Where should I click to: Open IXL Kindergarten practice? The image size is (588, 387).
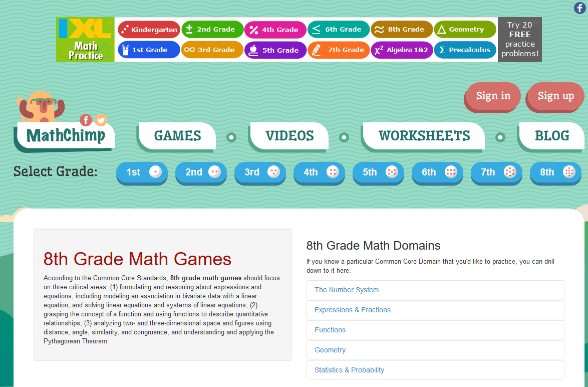tap(149, 29)
